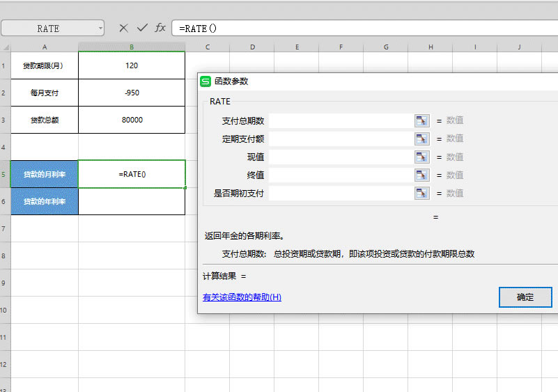Image resolution: width=558 pixels, height=392 pixels.
Task: Expand the RATE name box dropdown
Action: click(x=101, y=29)
